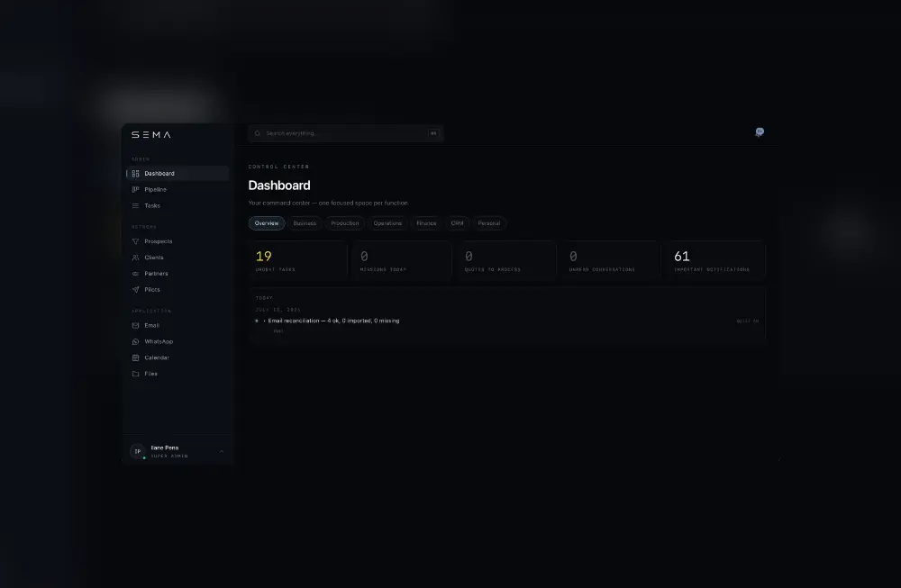Switch to the Operations tab

tap(387, 223)
